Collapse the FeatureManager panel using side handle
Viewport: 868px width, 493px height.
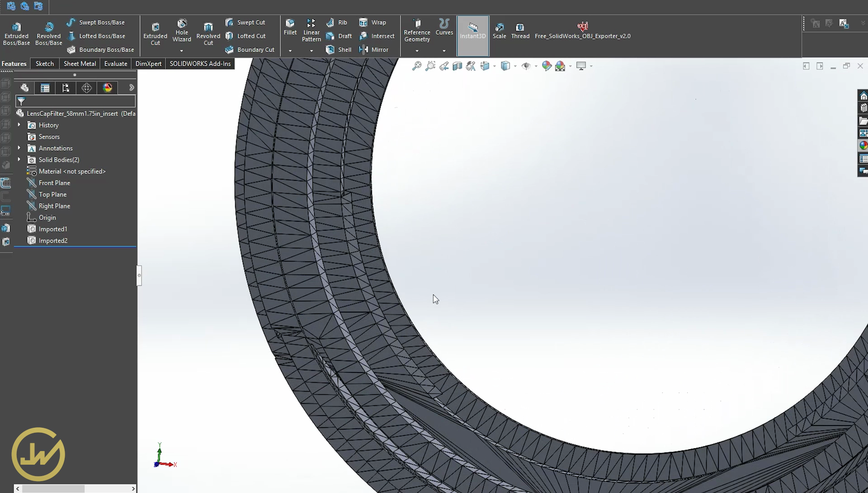(139, 275)
